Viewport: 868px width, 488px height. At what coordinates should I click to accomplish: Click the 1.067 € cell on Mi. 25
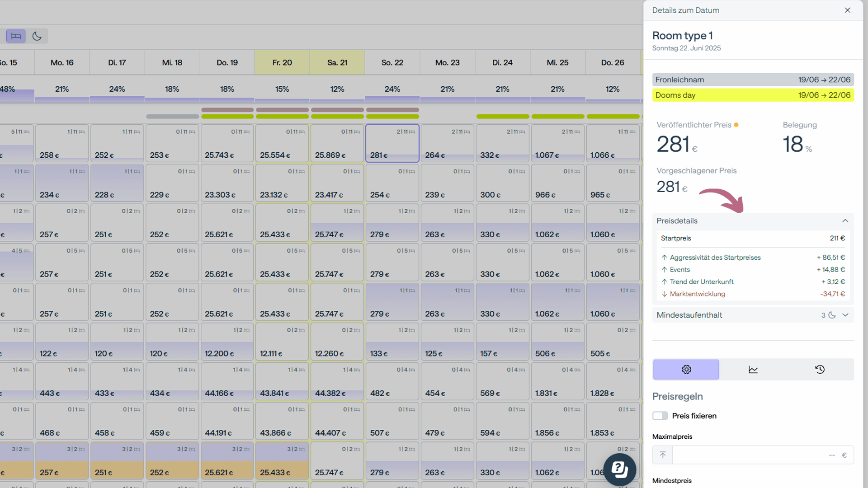tap(557, 143)
